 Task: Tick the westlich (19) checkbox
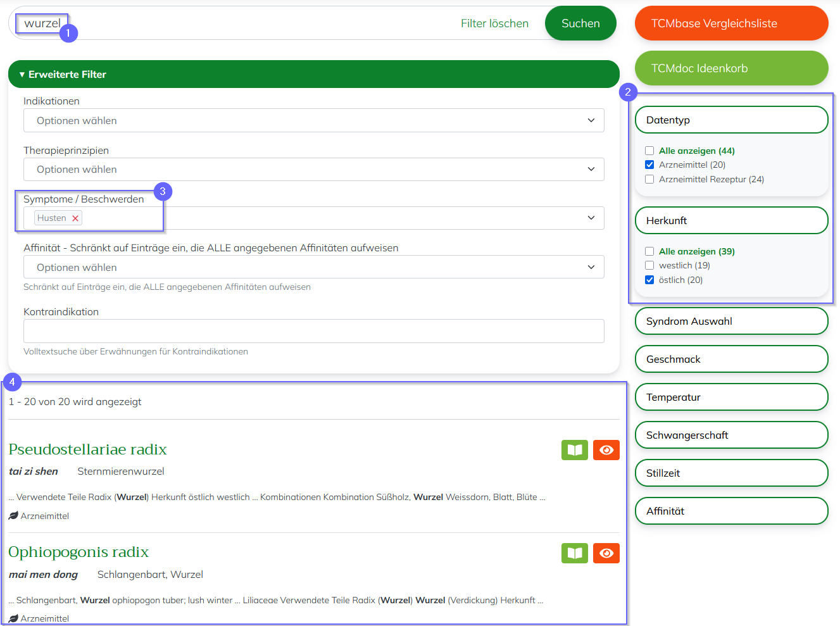tap(649, 265)
